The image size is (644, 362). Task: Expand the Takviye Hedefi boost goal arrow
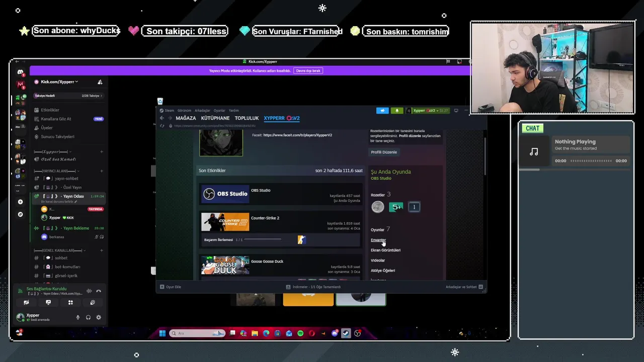pyautogui.click(x=101, y=96)
